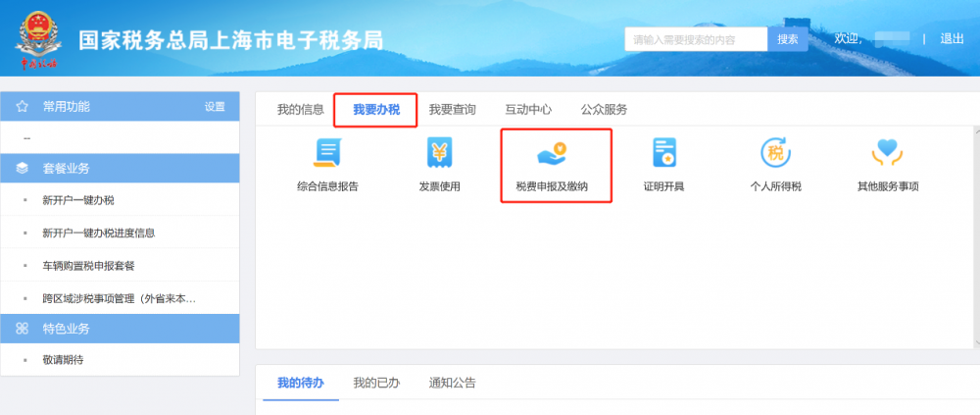Open 设置 for common functions
980x415 pixels.
coord(215,107)
